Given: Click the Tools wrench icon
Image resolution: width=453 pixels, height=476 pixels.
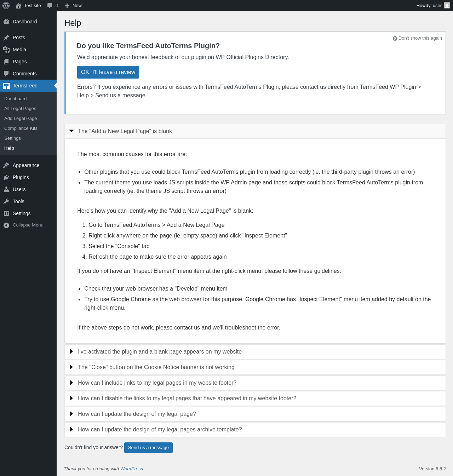Looking at the screenshot, I should click(x=6, y=201).
